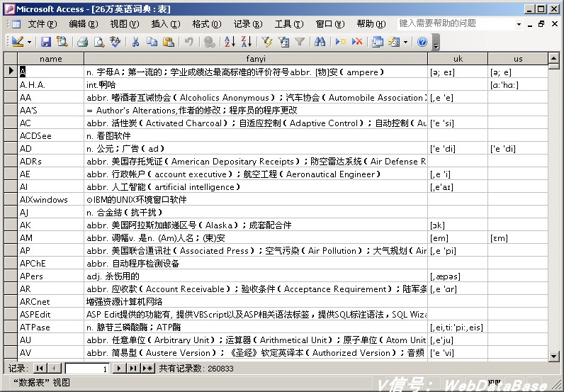Click the Cut scissors icon
Screen dimensions: 564x392
click(135, 42)
